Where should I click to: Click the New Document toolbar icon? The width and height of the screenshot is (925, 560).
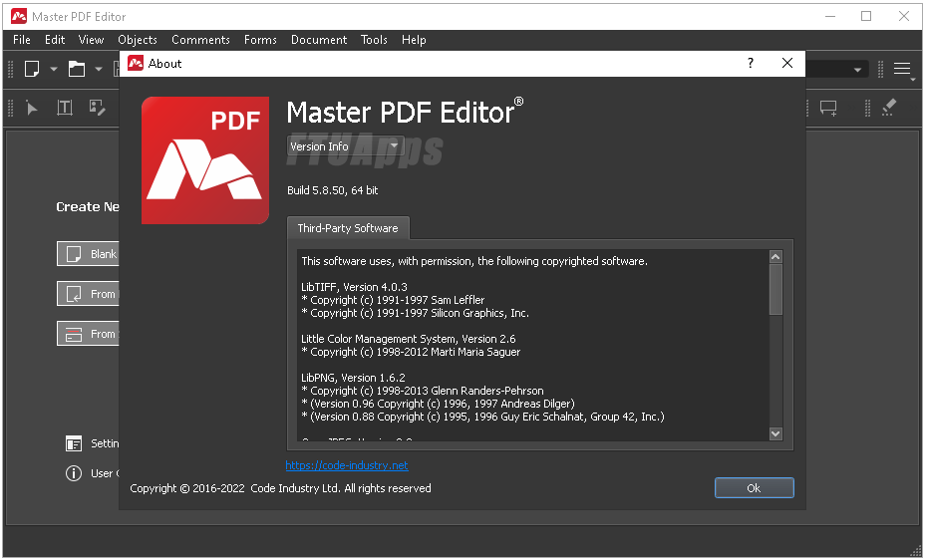point(32,69)
